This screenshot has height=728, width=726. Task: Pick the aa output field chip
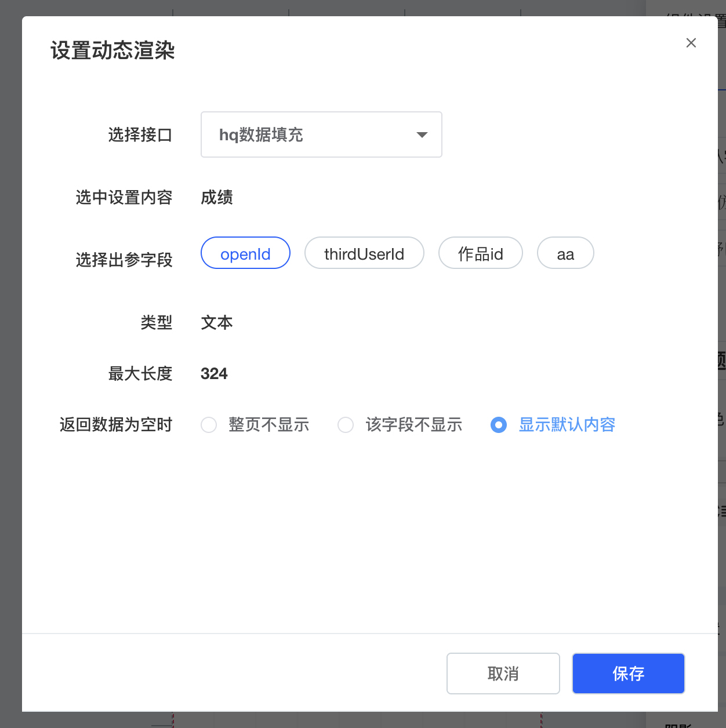pos(565,253)
